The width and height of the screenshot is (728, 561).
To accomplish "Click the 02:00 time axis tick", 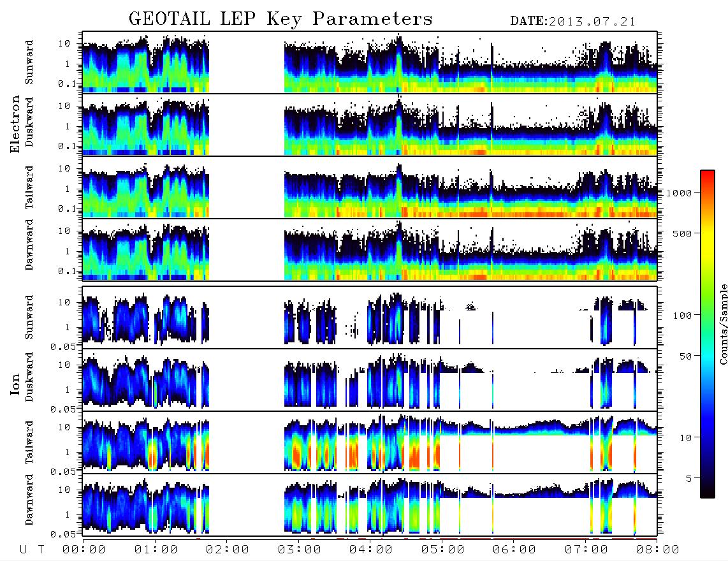I will [x=228, y=550].
